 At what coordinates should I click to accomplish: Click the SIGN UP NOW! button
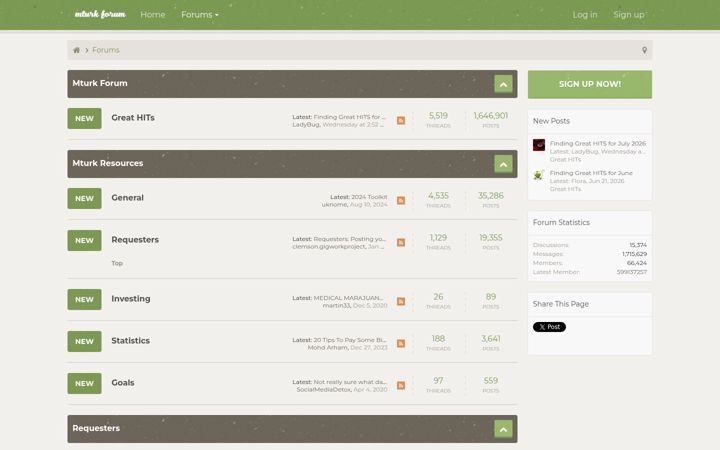590,84
